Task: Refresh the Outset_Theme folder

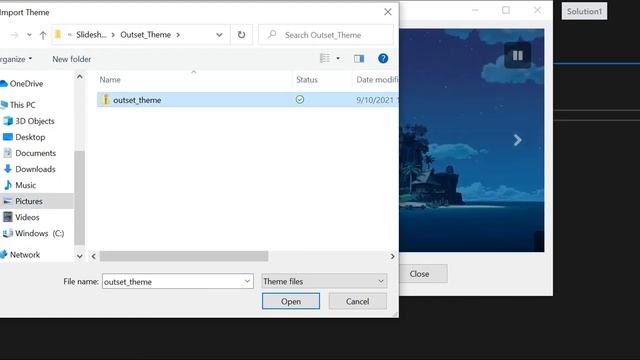Action: coord(241,35)
